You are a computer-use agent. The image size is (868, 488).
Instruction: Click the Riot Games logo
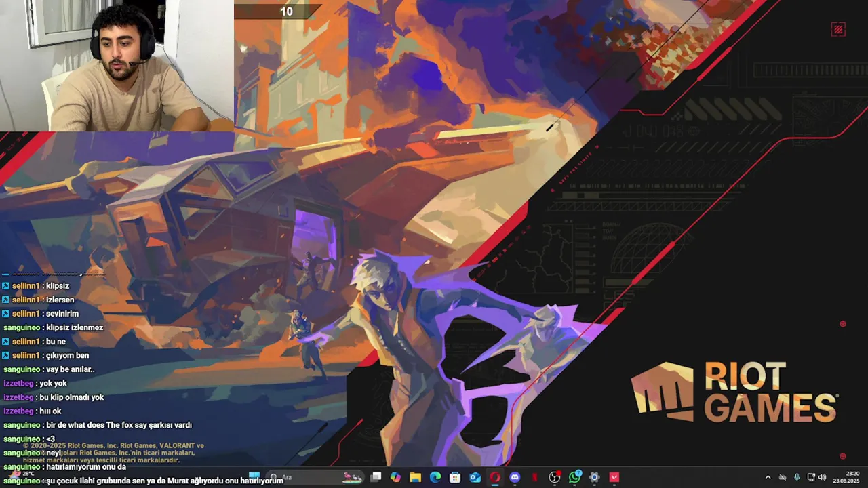coord(735,392)
